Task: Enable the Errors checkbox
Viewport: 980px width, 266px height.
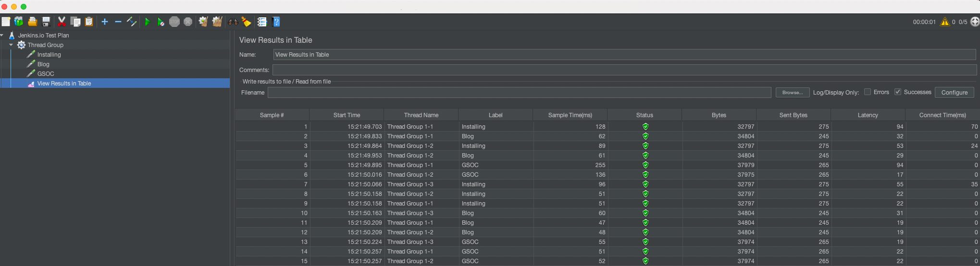Action: click(868, 92)
